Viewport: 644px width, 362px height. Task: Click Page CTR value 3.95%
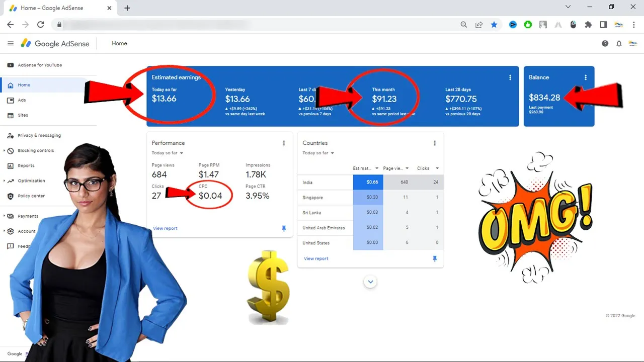(x=258, y=196)
